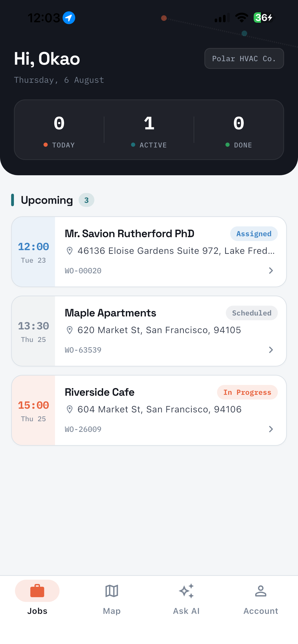Tap the location arrow in status bar
298x644 pixels.
click(69, 18)
